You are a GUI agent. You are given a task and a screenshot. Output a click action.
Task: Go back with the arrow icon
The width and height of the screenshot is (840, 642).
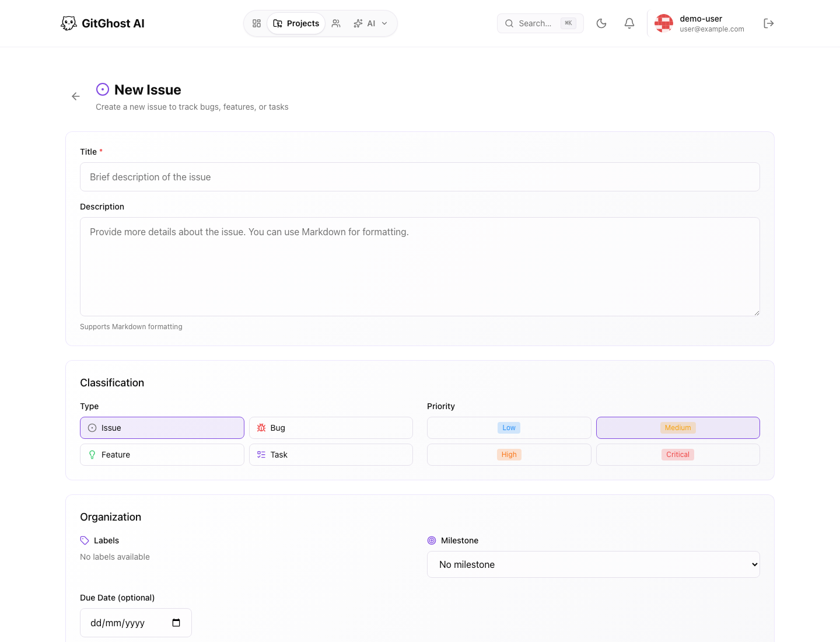point(76,96)
